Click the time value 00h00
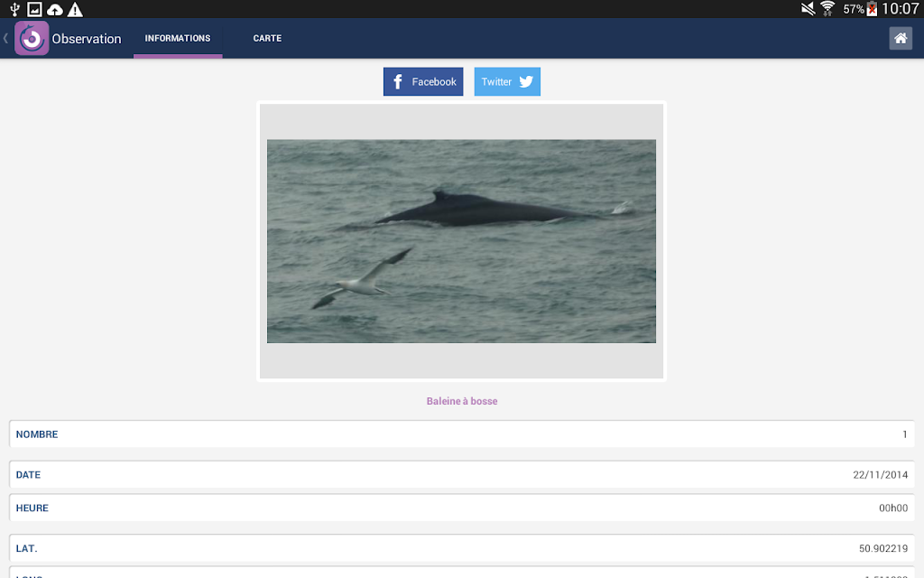This screenshot has height=578, width=924. [x=893, y=508]
